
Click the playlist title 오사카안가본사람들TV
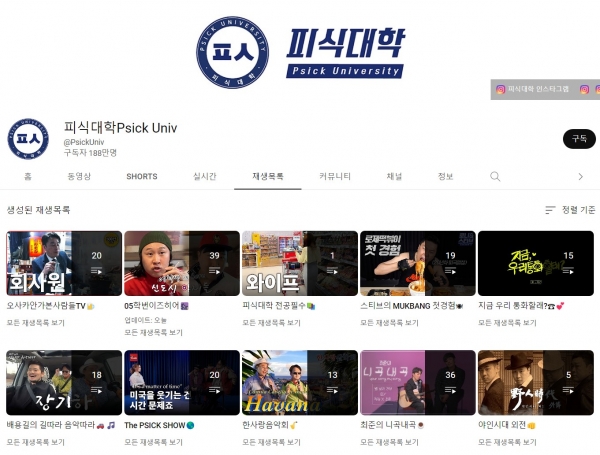pos(50,306)
